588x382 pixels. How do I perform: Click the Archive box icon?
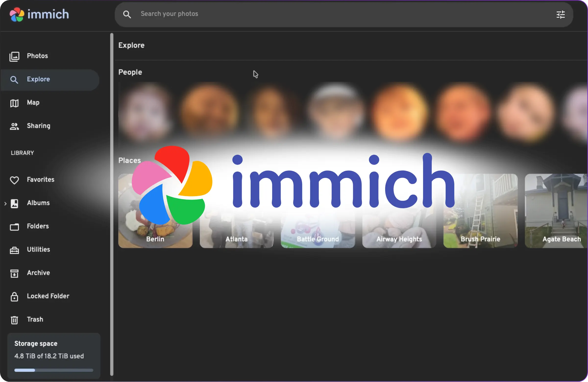[14, 274]
